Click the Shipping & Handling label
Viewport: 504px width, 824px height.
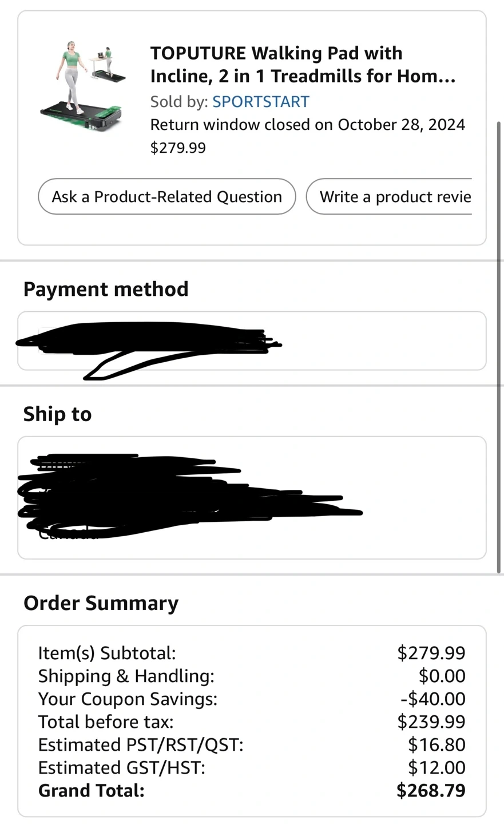[126, 676]
